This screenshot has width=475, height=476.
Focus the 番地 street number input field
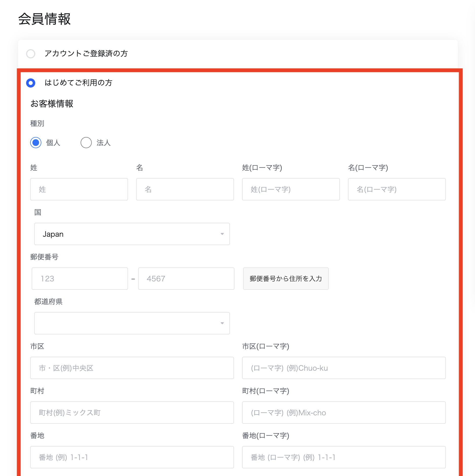coord(132,457)
